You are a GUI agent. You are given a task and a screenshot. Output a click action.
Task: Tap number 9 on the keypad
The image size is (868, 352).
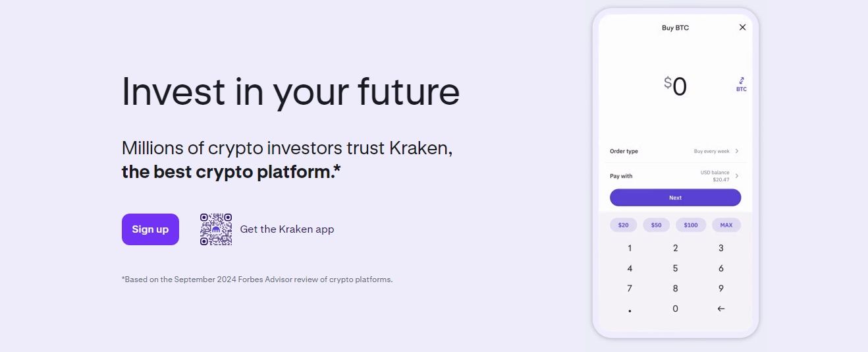[x=720, y=289]
